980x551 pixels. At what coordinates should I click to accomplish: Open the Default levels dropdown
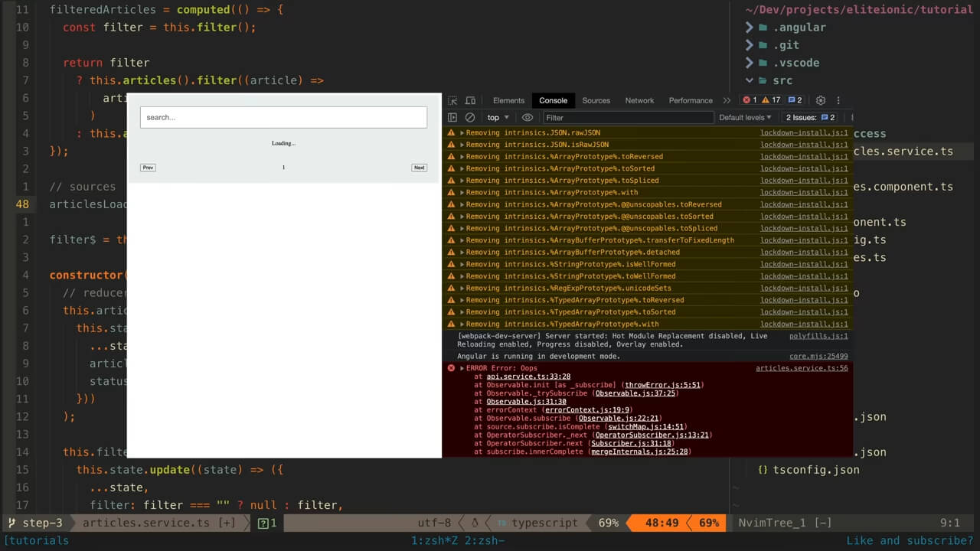coord(745,117)
